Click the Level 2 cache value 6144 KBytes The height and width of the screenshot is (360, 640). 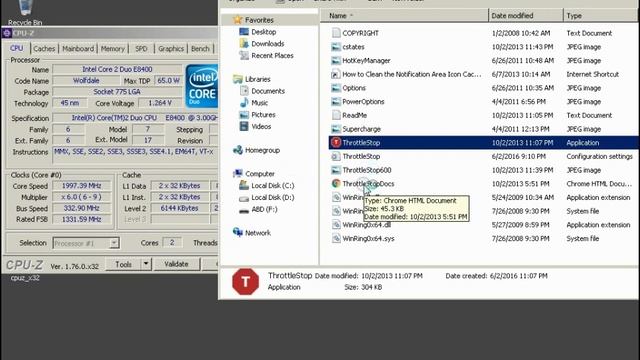(x=179, y=208)
